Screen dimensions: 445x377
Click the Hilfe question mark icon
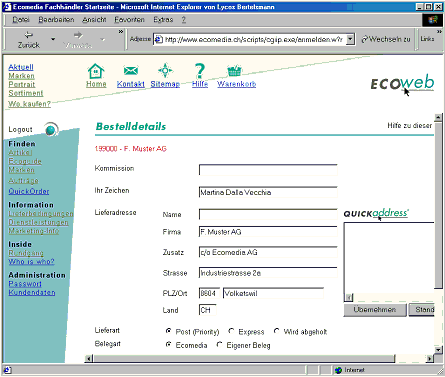pyautogui.click(x=200, y=71)
